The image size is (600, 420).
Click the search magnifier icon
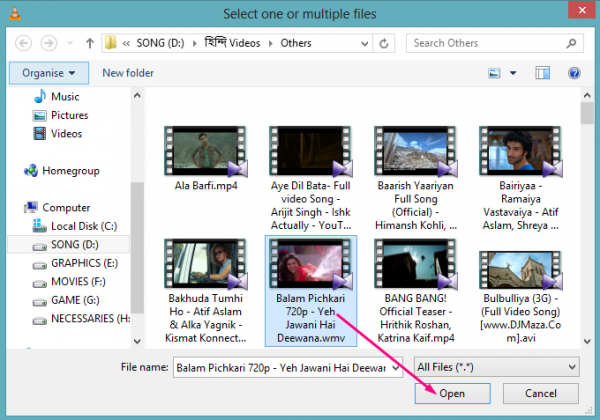574,44
